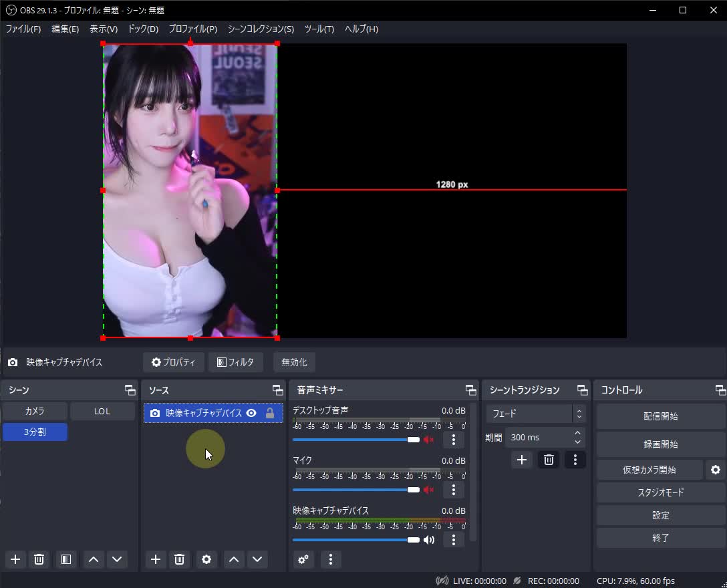
Task: Open the ツール menu
Action: tap(319, 29)
